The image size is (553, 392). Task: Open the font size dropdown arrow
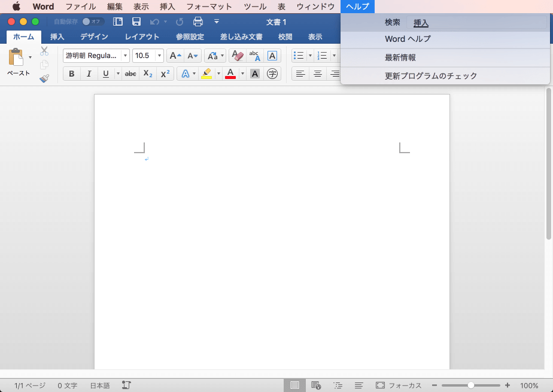159,56
